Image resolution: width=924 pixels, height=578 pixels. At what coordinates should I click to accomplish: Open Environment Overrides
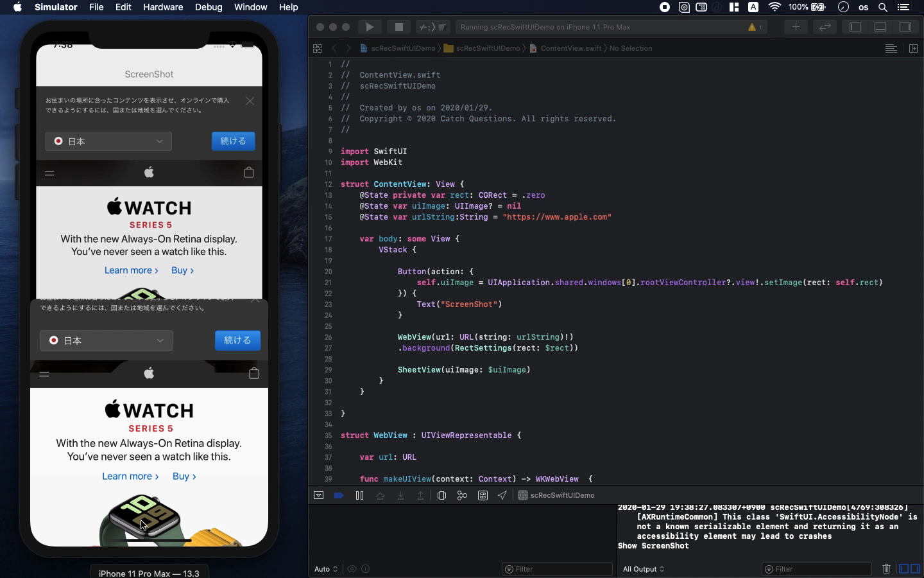click(x=483, y=495)
